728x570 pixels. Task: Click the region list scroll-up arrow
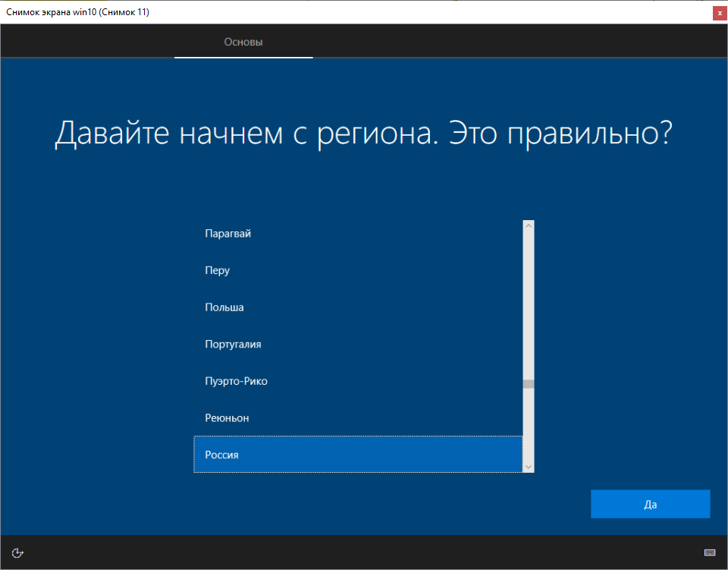coord(529,225)
